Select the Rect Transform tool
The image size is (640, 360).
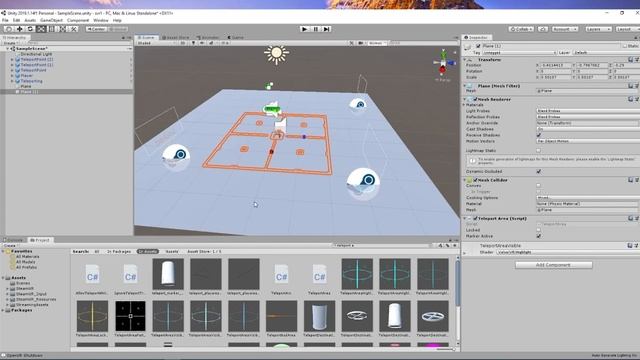[52, 29]
